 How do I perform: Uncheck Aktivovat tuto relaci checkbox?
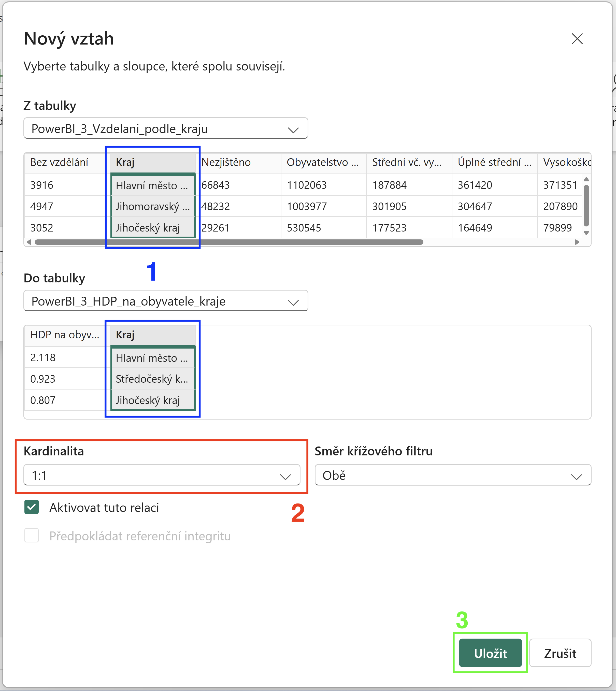pos(32,507)
